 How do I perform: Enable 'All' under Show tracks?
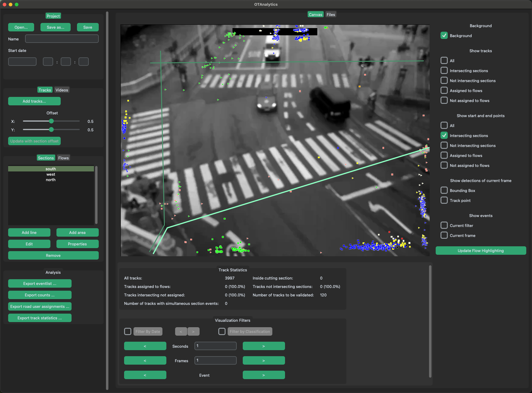(444, 60)
